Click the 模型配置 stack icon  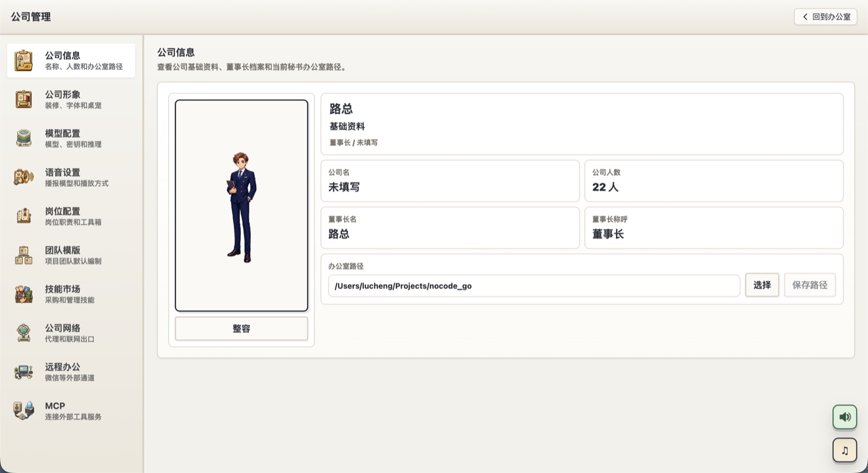[x=23, y=138]
